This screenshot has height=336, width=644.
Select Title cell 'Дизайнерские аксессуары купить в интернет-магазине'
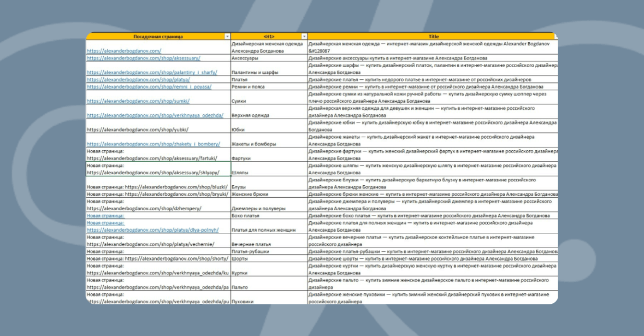(x=433, y=58)
